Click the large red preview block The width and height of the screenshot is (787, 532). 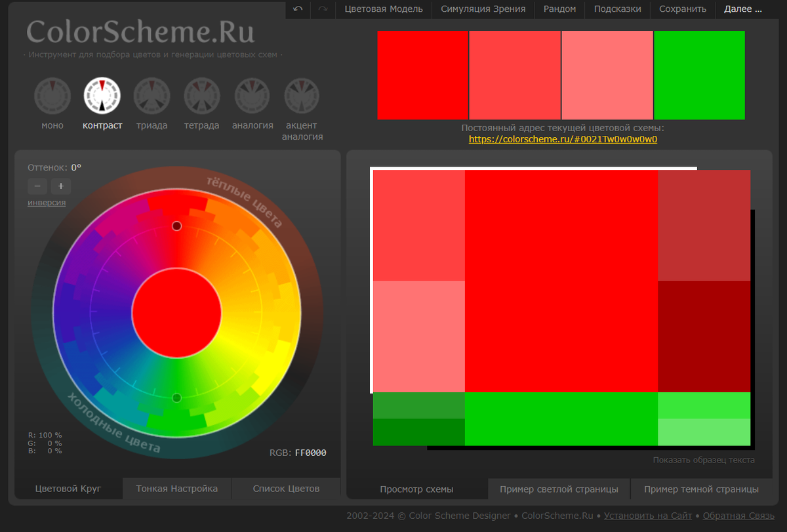click(x=561, y=281)
